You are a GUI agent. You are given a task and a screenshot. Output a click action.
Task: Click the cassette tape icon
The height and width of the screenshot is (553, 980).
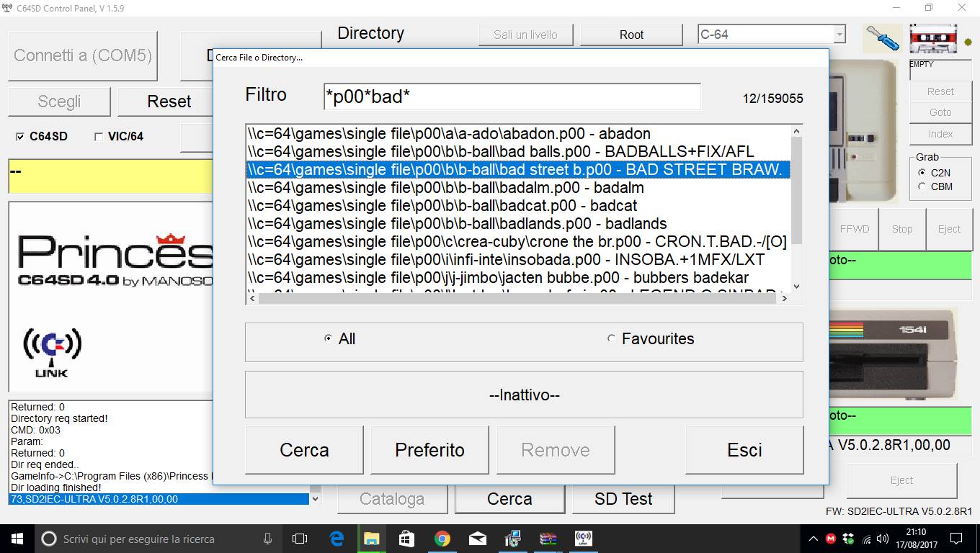click(933, 38)
